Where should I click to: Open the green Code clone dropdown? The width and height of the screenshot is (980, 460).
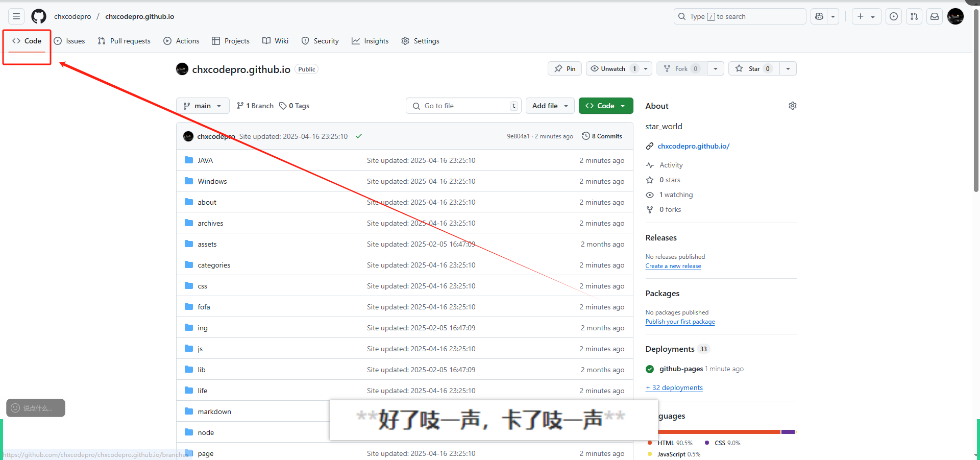pos(606,106)
